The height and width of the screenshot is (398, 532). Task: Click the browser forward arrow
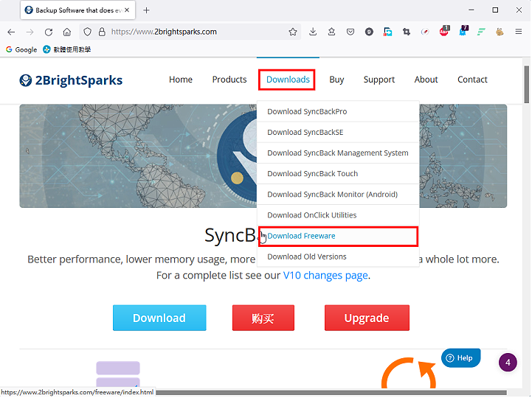30,32
